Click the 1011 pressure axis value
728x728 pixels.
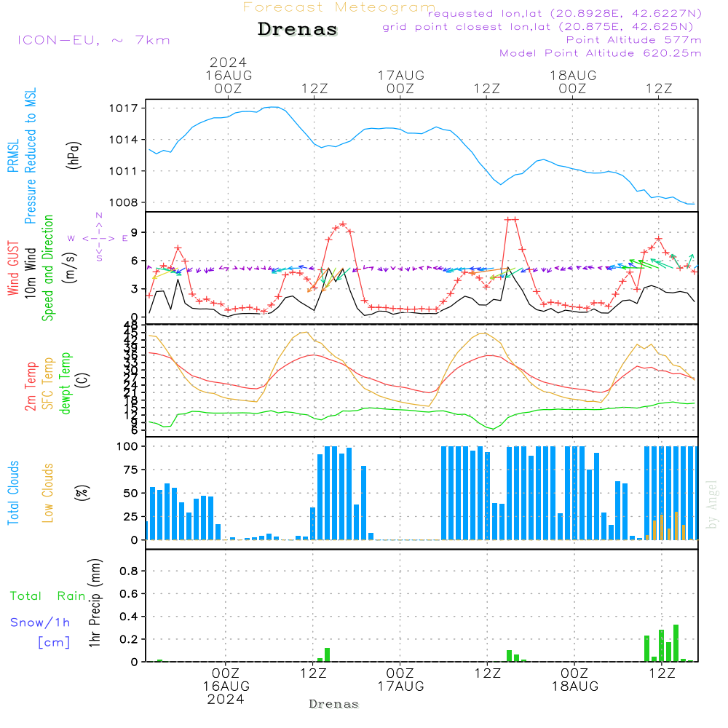124,171
